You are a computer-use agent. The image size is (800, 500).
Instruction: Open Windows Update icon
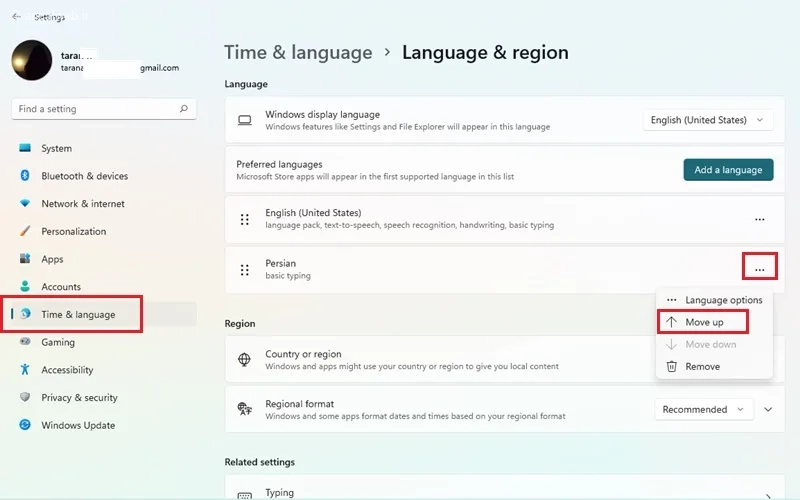point(24,424)
